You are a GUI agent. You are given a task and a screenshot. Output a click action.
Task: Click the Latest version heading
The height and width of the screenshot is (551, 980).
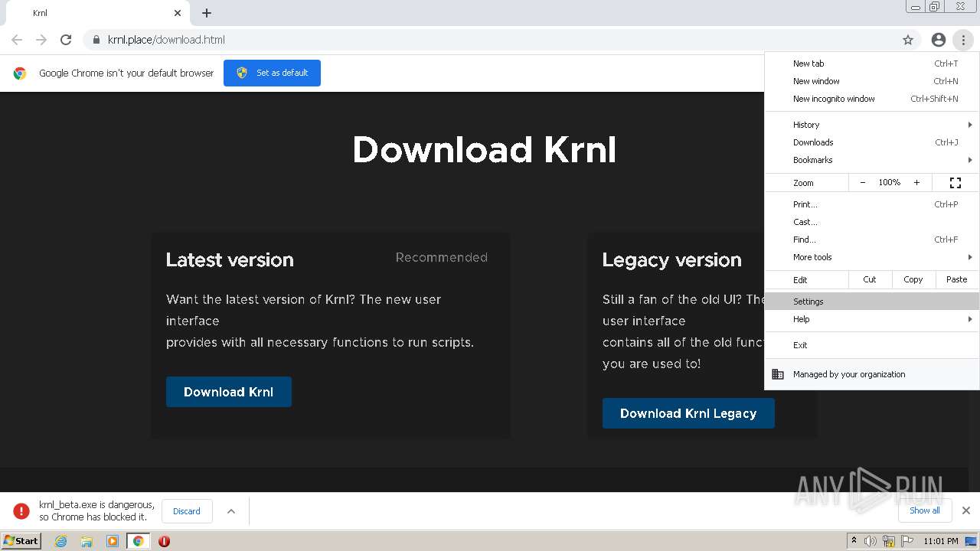[230, 259]
